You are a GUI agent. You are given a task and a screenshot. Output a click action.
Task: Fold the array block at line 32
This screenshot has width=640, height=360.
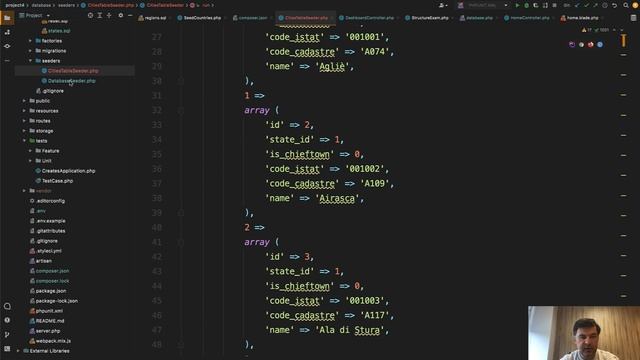181,110
